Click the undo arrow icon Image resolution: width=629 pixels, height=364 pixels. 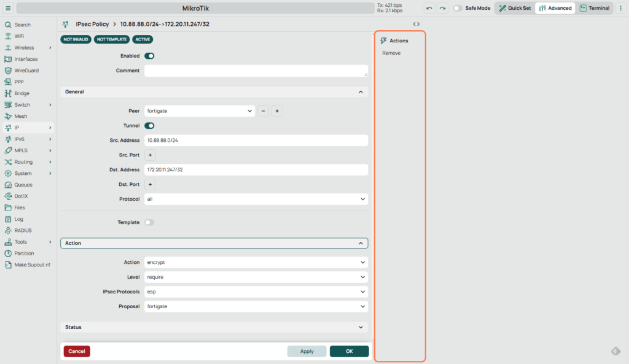429,8
